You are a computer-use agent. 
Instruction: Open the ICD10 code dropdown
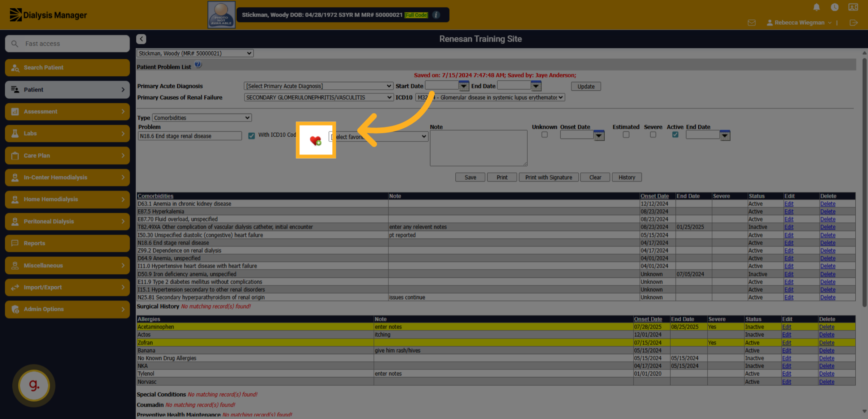[x=490, y=97]
